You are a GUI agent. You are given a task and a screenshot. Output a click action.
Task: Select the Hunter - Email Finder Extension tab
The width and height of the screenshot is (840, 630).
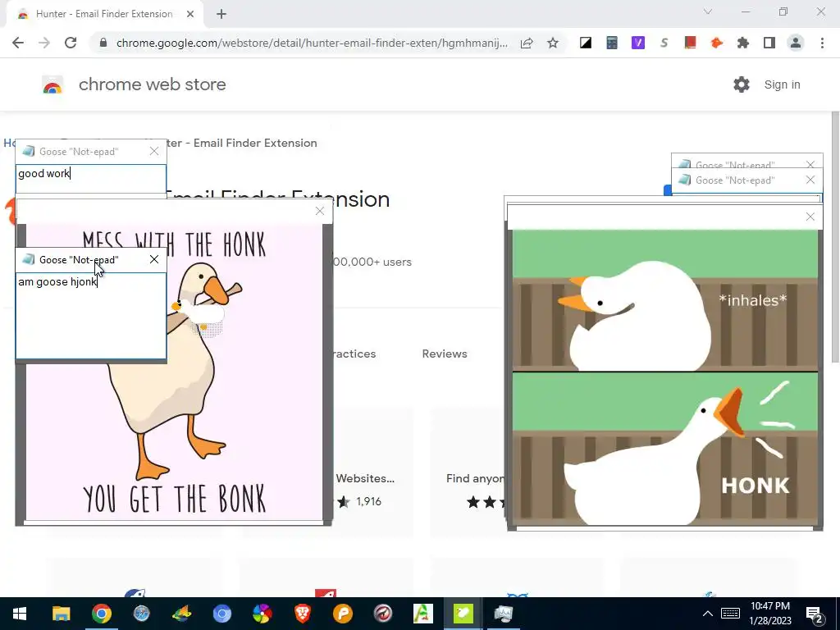(104, 14)
